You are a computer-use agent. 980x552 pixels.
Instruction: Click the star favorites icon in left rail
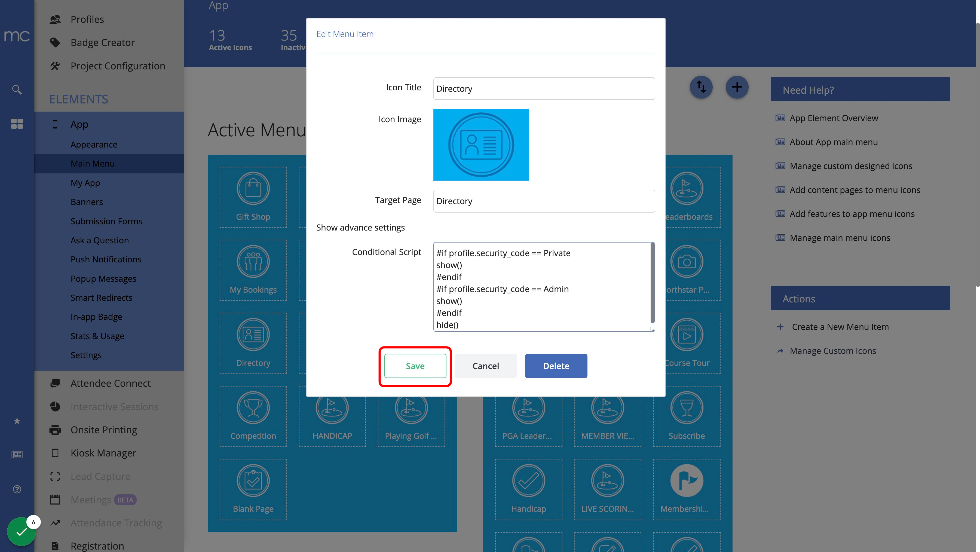(x=17, y=421)
